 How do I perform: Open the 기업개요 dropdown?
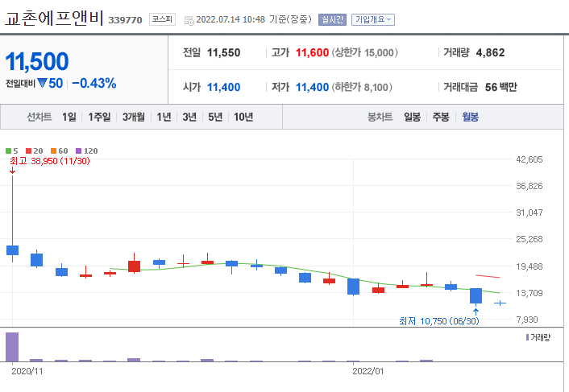point(373,19)
